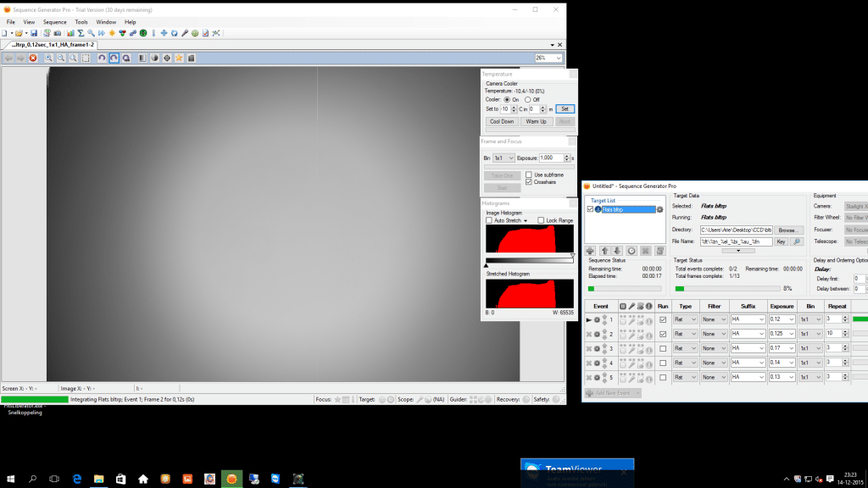Screen dimensions: 868x488
Task: Enable the Use subframe checkbox
Action: 529,175
